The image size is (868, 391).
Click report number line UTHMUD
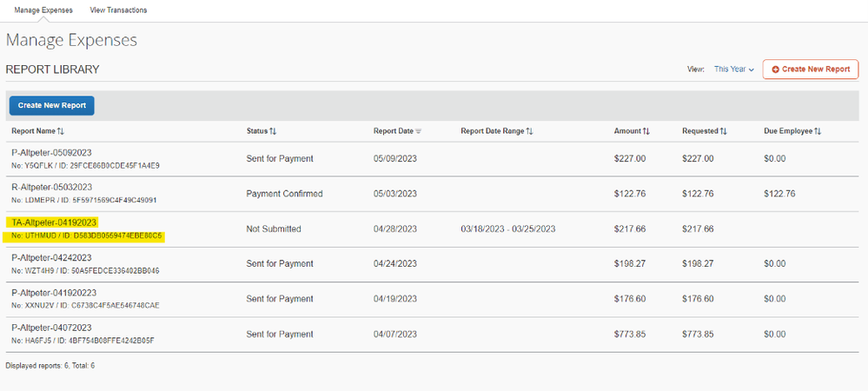click(x=87, y=236)
